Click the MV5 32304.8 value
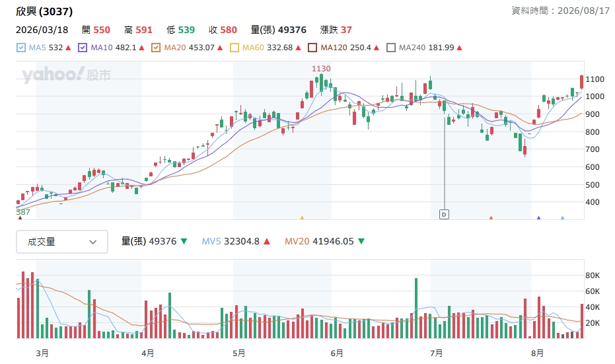The height and width of the screenshot is (364, 615). (x=242, y=241)
